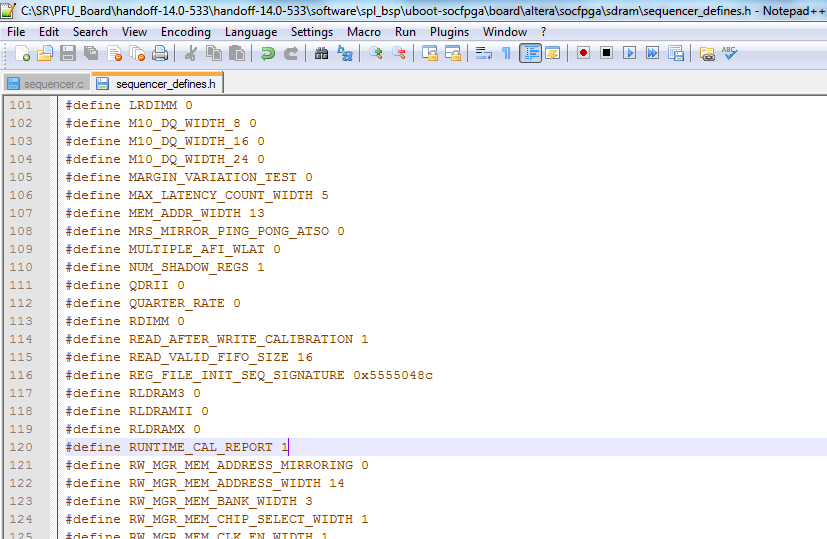Image resolution: width=827 pixels, height=539 pixels.
Task: Open Find with the binoculars icon
Action: (321, 53)
